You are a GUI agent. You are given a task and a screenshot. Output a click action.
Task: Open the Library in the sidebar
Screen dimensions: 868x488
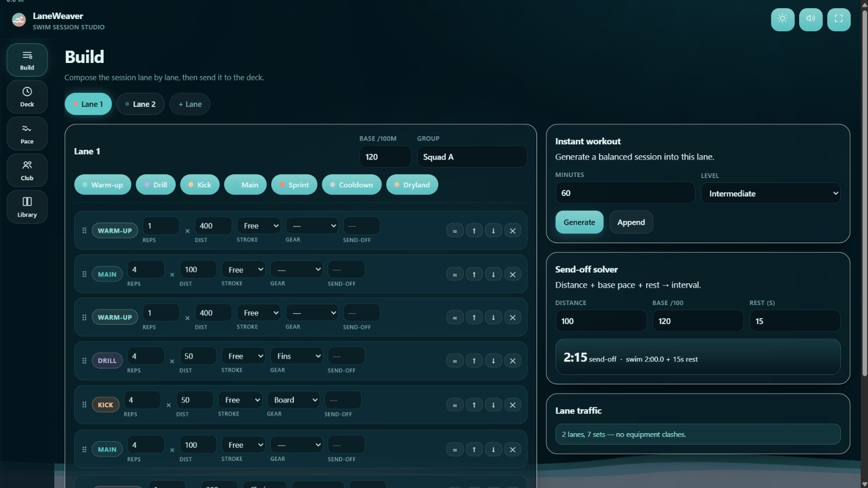[27, 207]
